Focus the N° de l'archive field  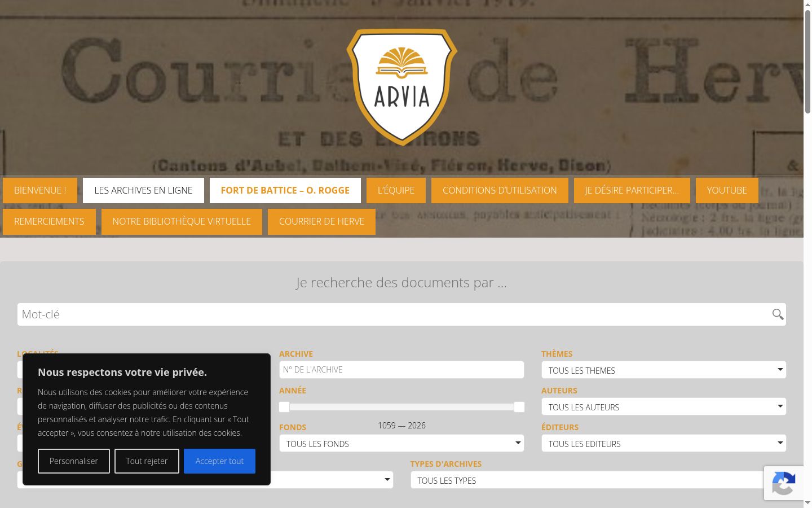click(401, 370)
